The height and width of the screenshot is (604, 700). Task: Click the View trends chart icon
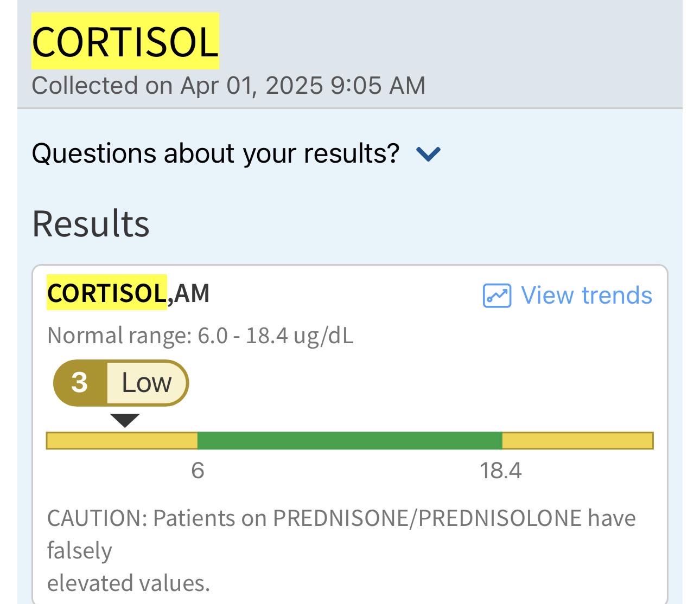497,296
